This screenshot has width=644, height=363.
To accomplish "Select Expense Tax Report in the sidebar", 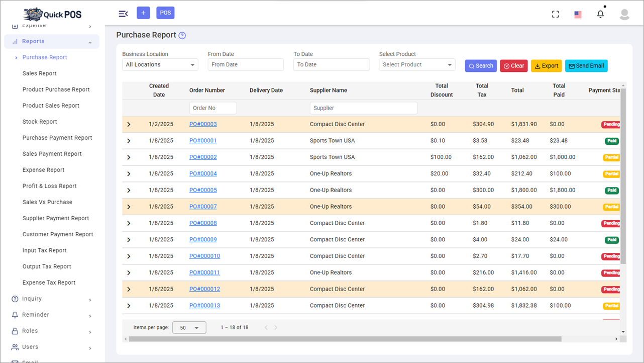I will tap(49, 282).
